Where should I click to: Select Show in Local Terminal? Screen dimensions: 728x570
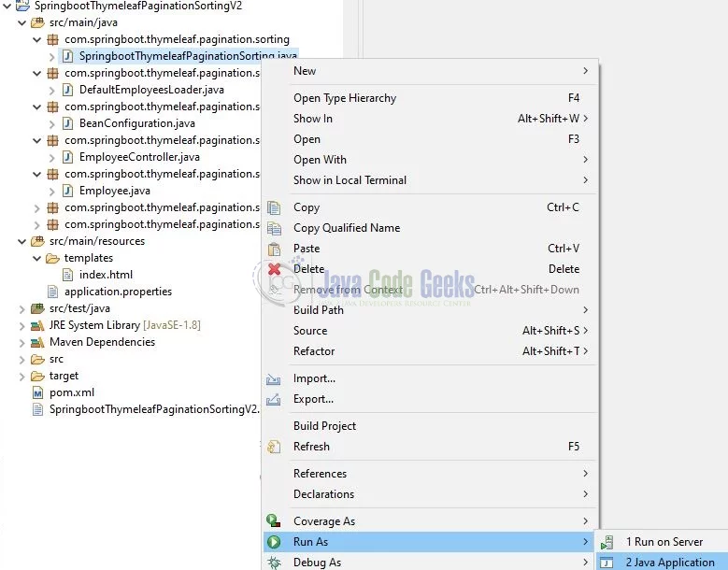tap(431, 180)
